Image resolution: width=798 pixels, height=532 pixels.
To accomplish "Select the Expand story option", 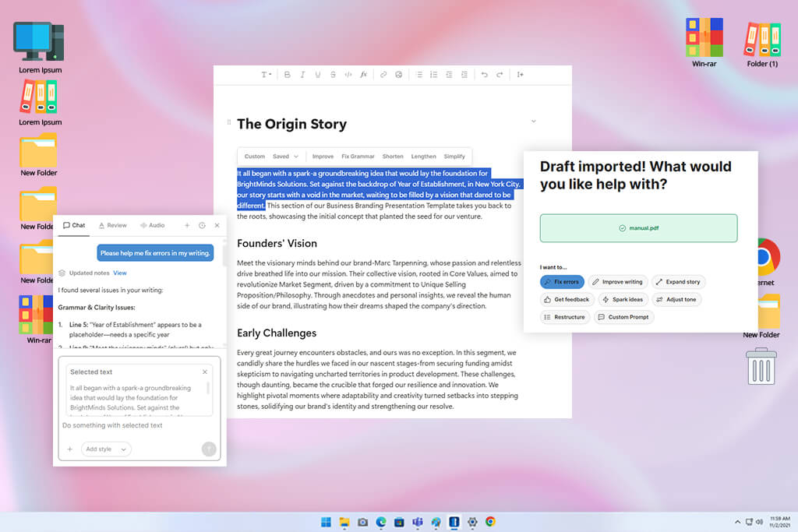I will [678, 282].
